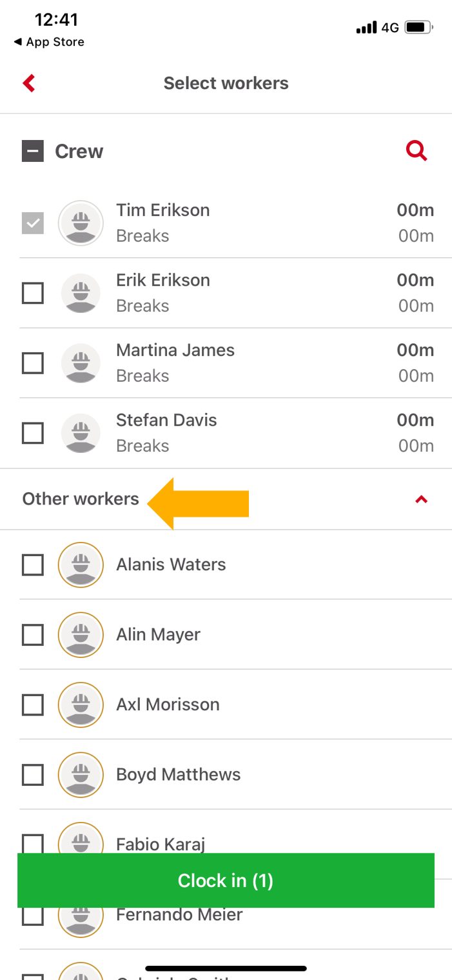Image resolution: width=452 pixels, height=980 pixels.
Task: Open the search icon in Crew section
Action: click(417, 150)
